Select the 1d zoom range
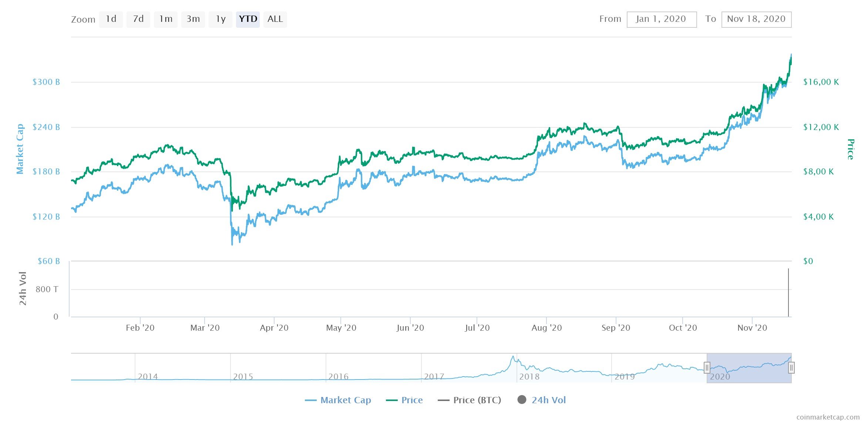 coord(111,19)
